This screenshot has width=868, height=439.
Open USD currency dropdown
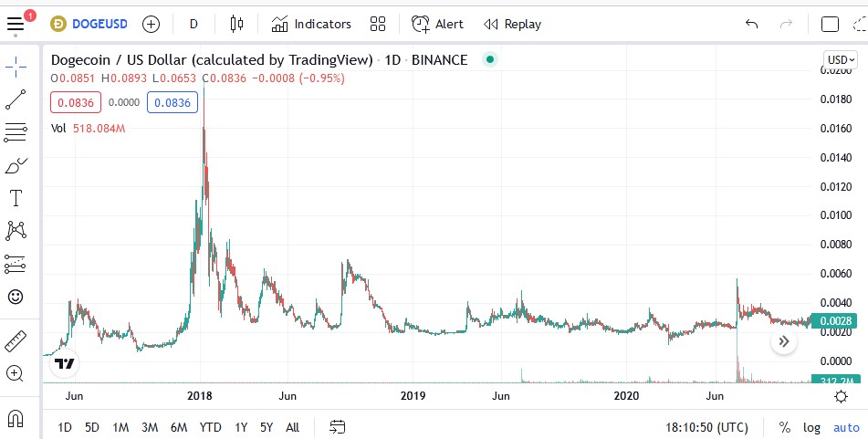click(841, 59)
